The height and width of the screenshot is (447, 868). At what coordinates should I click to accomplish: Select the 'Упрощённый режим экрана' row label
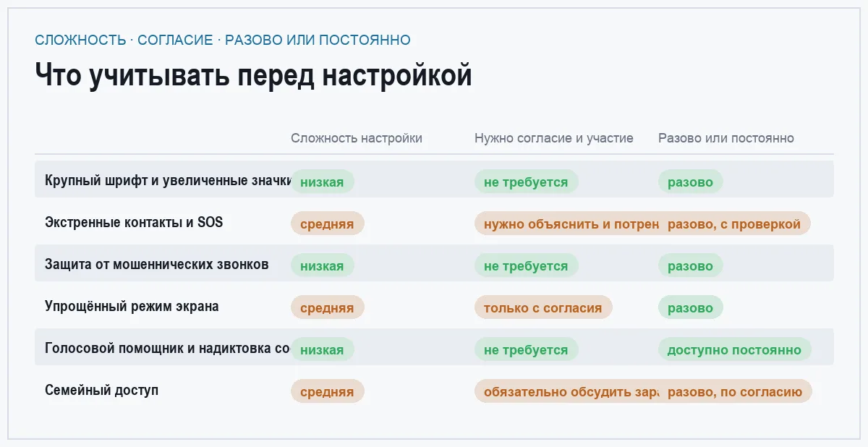[132, 306]
